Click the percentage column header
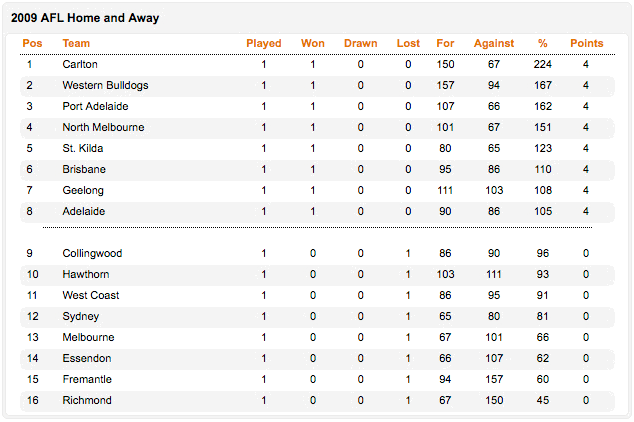The image size is (634, 422). click(x=543, y=43)
